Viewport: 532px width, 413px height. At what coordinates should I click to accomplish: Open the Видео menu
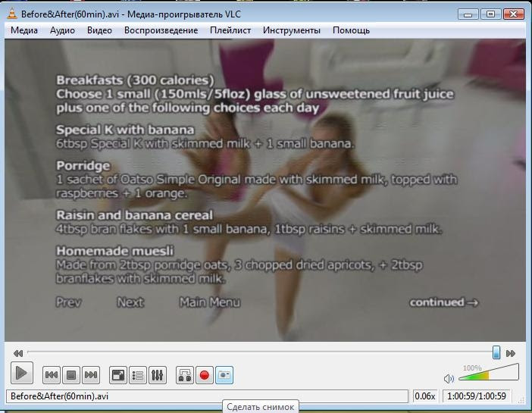pyautogui.click(x=99, y=30)
